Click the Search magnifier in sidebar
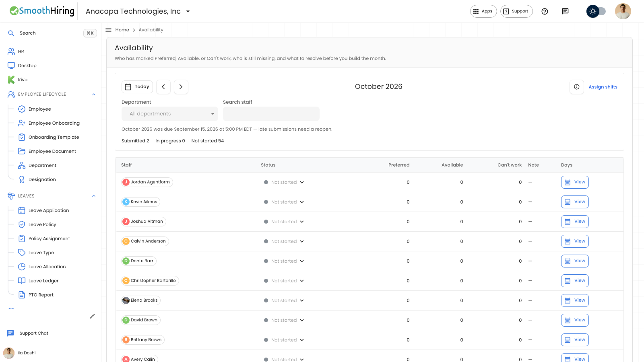This screenshot has height=362, width=644. pyautogui.click(x=11, y=33)
